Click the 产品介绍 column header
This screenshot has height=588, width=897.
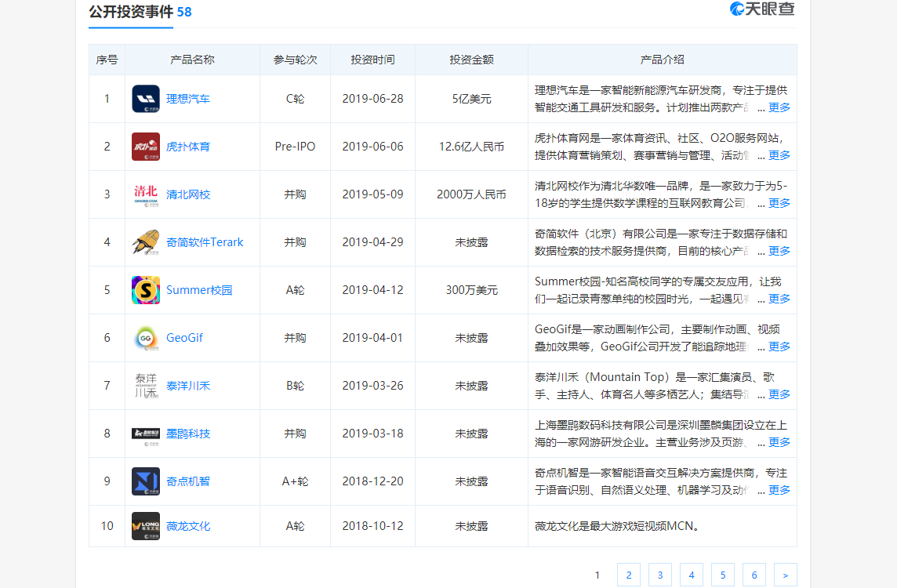pos(663,60)
